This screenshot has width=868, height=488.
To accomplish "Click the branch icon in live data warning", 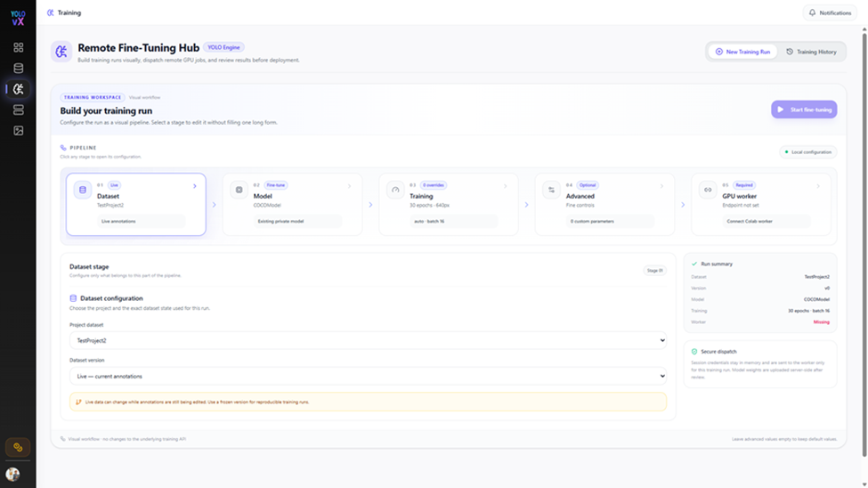I will pyautogui.click(x=78, y=403).
